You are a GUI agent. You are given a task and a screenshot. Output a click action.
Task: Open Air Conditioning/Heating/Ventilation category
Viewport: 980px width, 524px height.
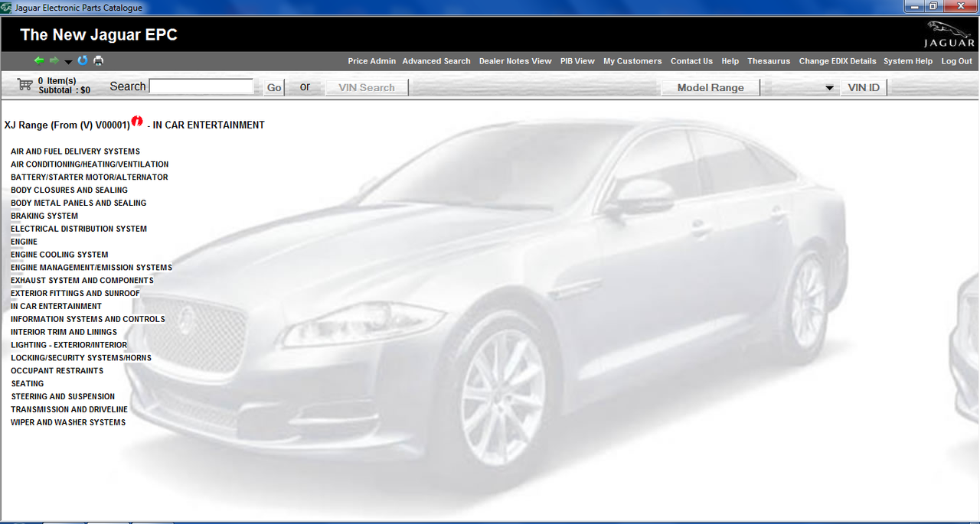[x=90, y=164]
